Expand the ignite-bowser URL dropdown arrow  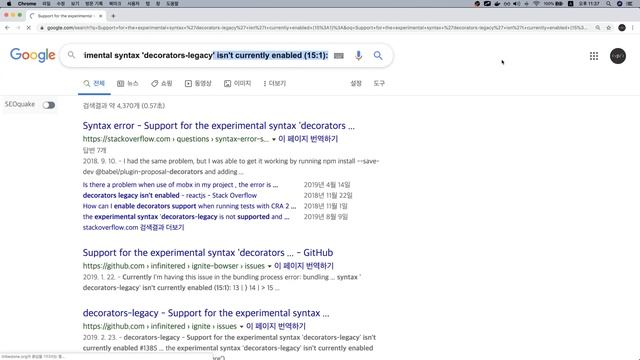269,267
